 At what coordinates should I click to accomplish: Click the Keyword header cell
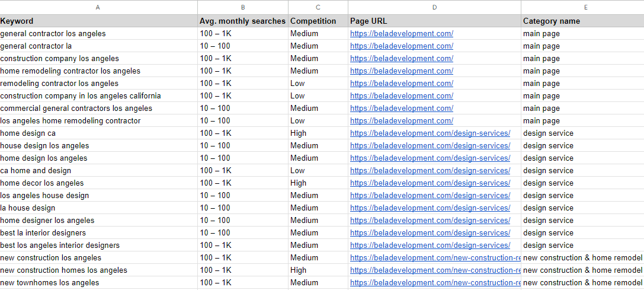[98, 21]
